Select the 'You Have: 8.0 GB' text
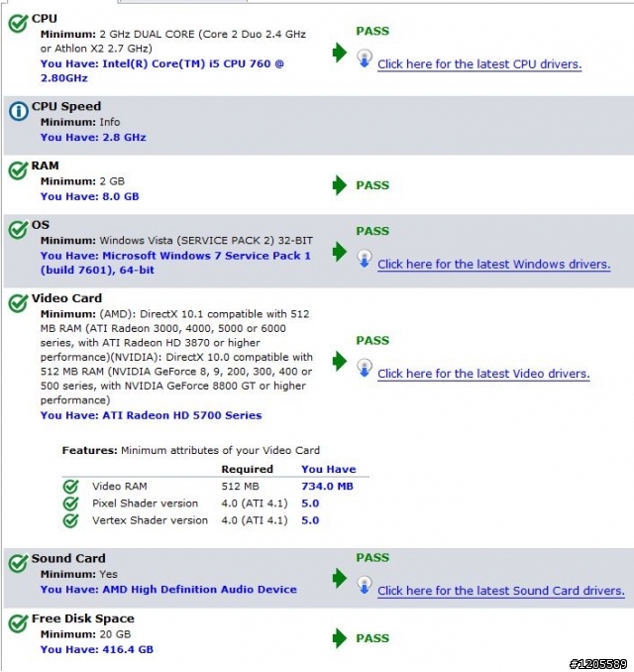The image size is (634, 672). click(x=89, y=196)
